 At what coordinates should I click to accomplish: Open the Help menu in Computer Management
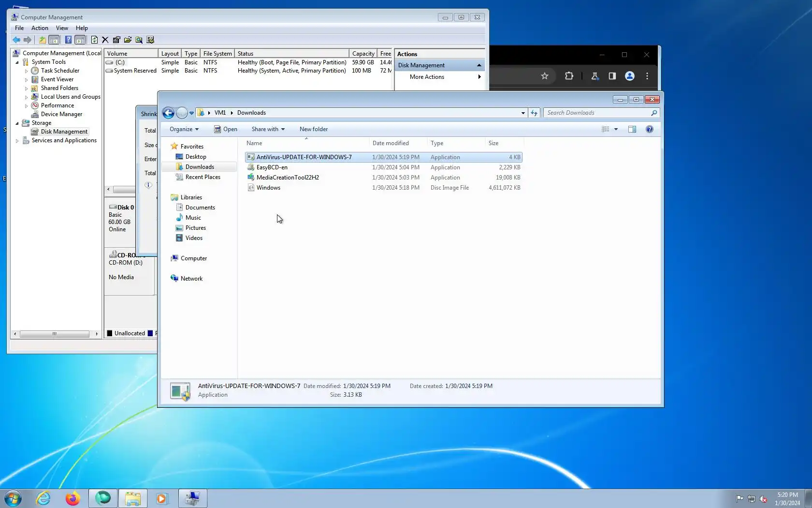coord(82,28)
